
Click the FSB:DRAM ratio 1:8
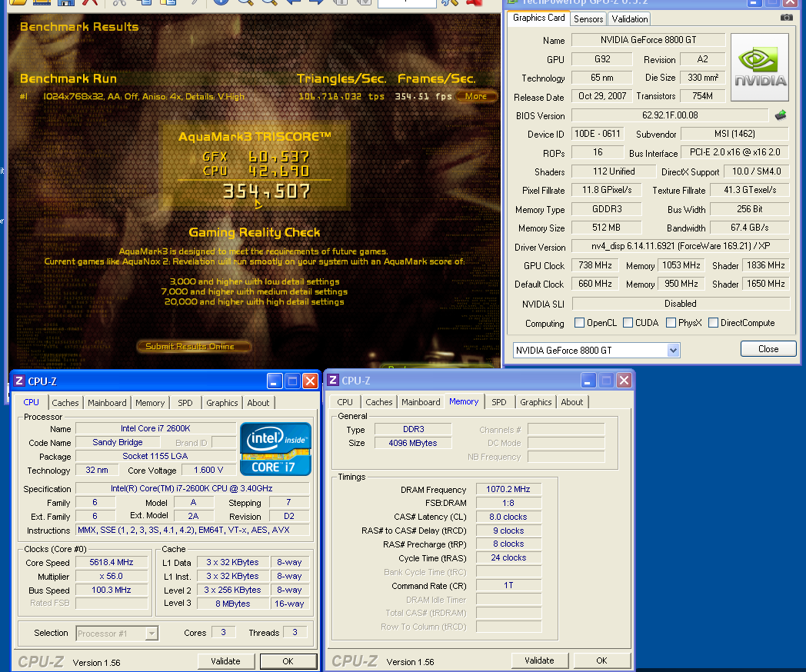[508, 503]
